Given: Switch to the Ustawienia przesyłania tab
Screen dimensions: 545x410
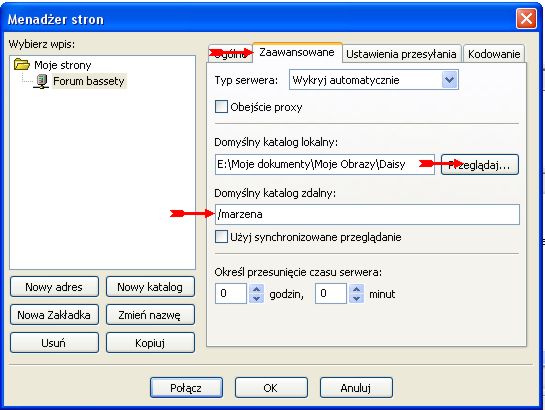Looking at the screenshot, I should 401,54.
